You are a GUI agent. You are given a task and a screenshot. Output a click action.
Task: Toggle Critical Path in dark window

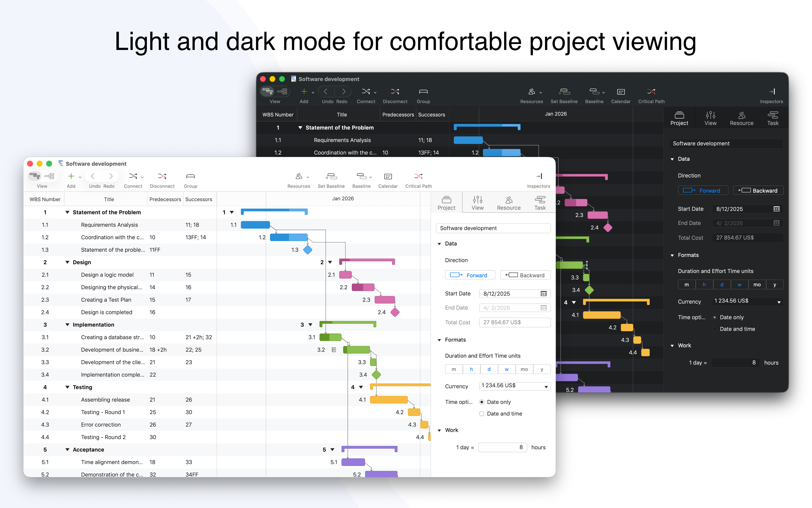(651, 91)
